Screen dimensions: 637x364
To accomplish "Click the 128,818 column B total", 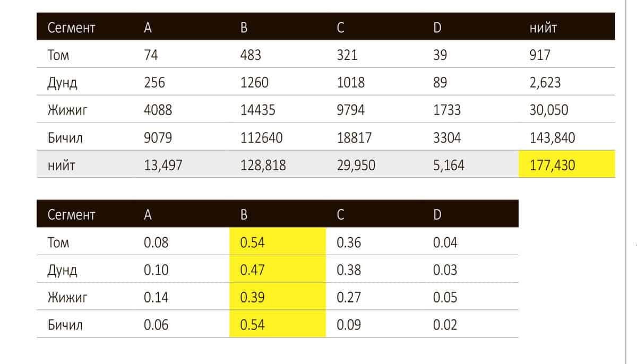I will tap(263, 166).
